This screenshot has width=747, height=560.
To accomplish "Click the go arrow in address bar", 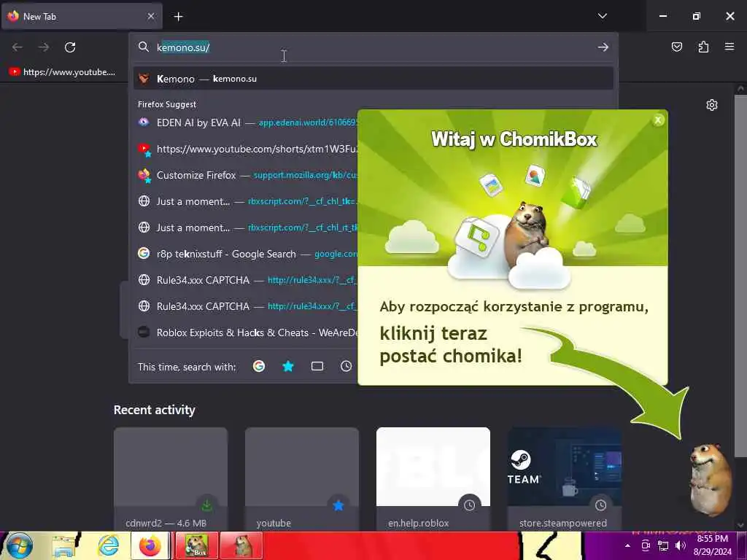I will pyautogui.click(x=603, y=47).
